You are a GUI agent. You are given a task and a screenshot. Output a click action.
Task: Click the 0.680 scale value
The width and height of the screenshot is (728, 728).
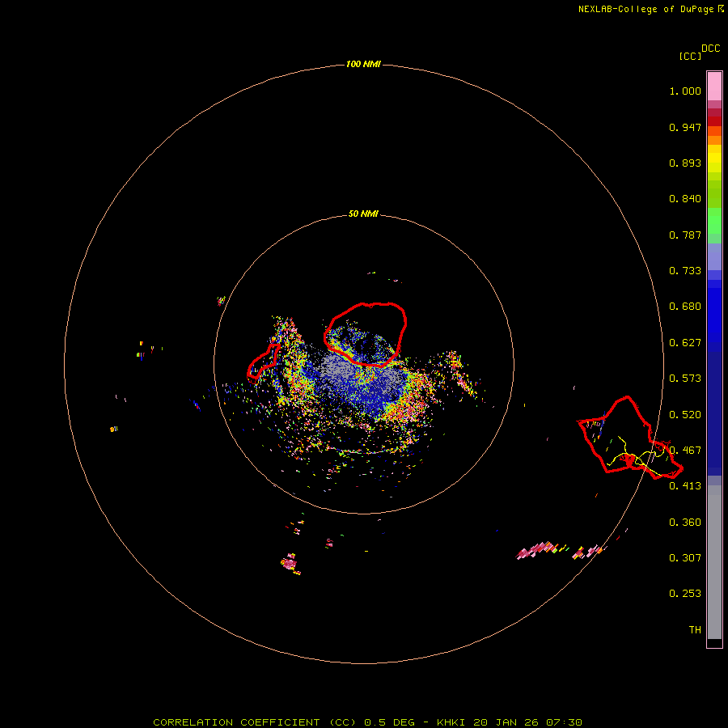tap(685, 307)
